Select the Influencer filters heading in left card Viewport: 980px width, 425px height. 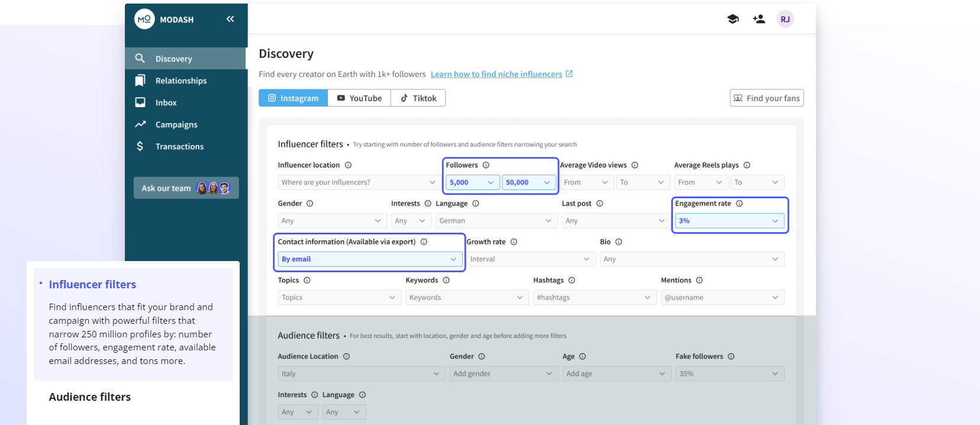[92, 285]
